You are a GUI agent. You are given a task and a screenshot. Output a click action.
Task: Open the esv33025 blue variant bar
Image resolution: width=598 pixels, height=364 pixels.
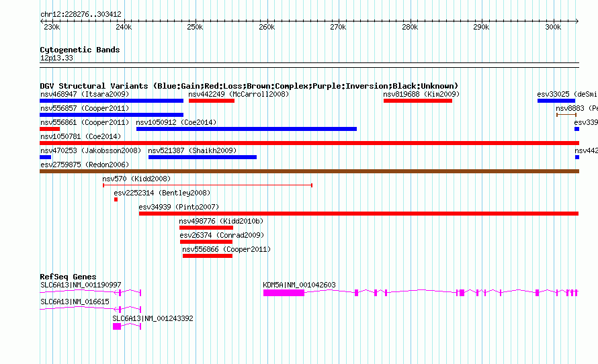pyautogui.click(x=556, y=101)
